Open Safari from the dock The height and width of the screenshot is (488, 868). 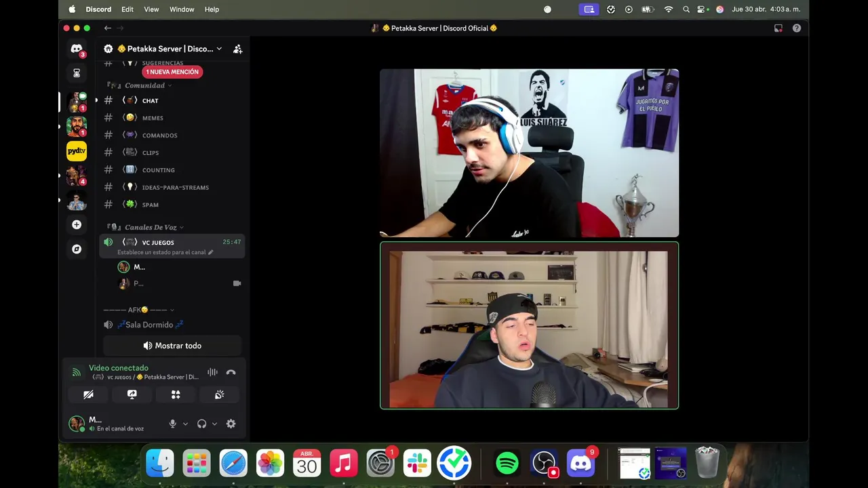233,463
